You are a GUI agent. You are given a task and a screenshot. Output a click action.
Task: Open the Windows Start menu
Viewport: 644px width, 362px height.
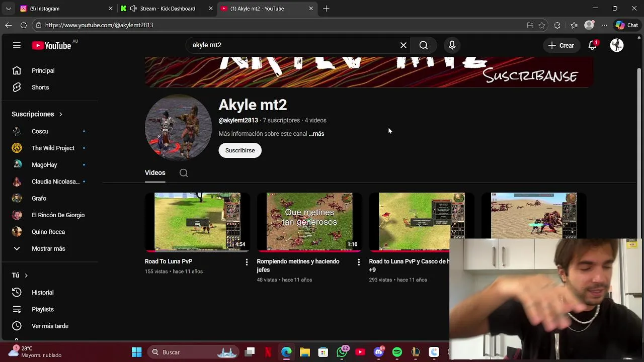[x=137, y=352]
